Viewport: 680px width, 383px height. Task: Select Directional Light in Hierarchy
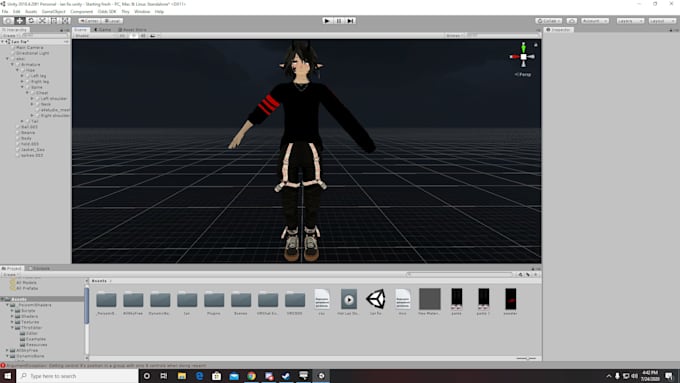[33, 53]
